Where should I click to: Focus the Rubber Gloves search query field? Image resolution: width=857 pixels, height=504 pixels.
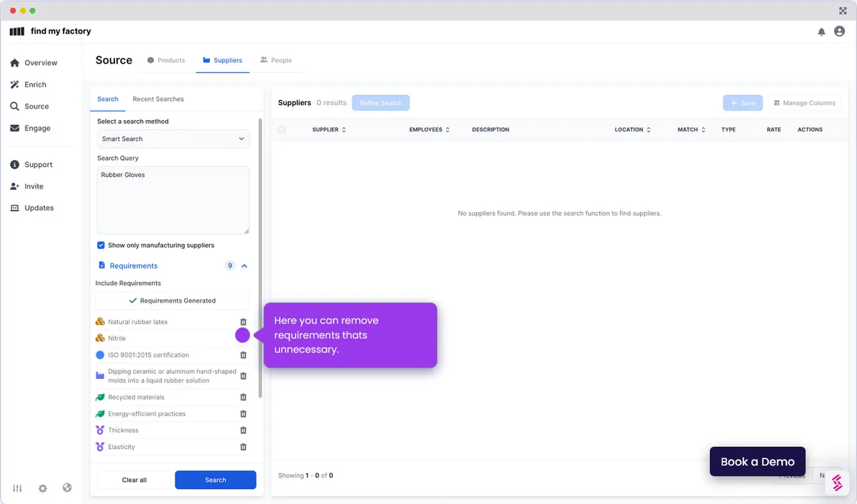[173, 200]
